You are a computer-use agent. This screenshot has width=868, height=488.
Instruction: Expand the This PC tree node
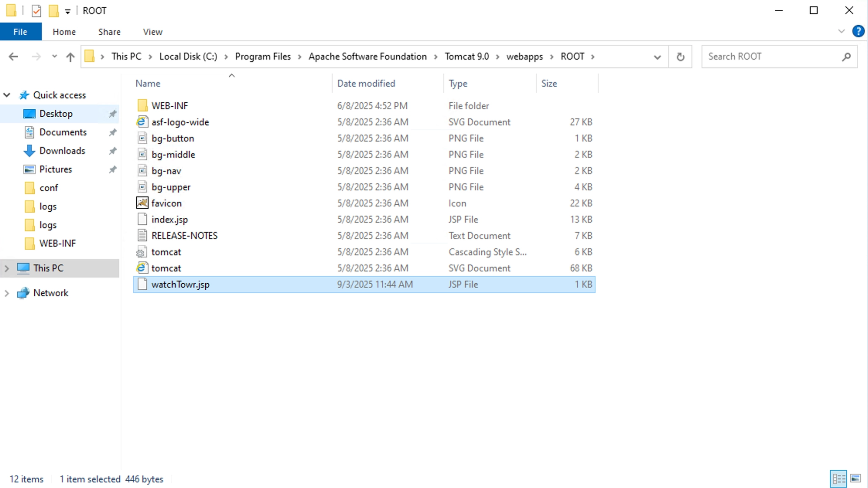[x=7, y=269]
